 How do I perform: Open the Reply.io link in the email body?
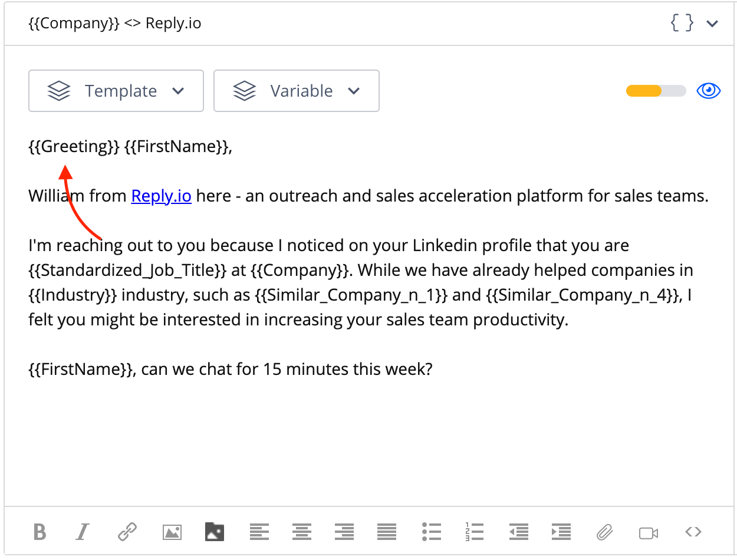click(x=162, y=196)
